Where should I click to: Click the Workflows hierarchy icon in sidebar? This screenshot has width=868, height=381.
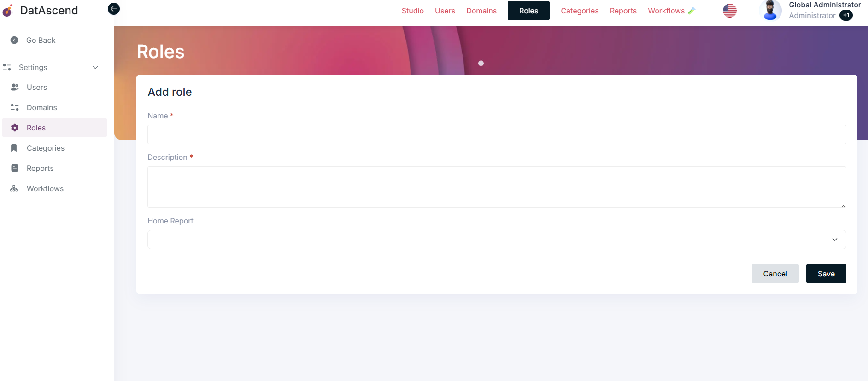point(14,188)
